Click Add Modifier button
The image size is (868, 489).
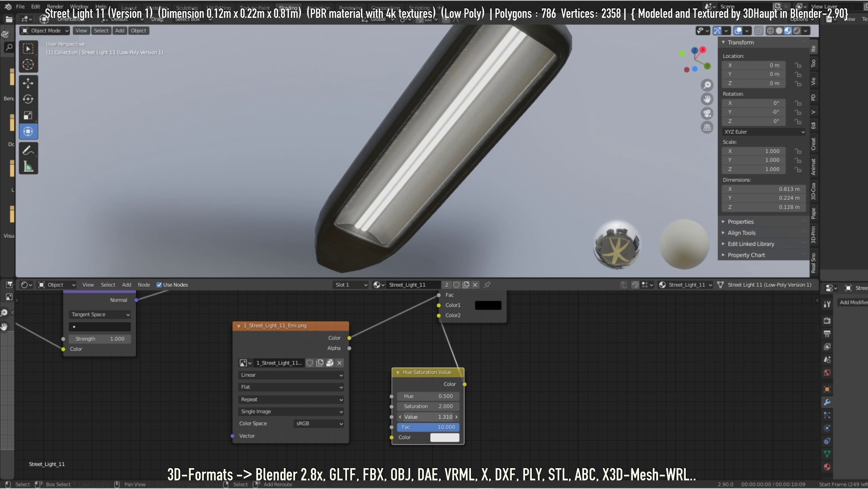853,302
